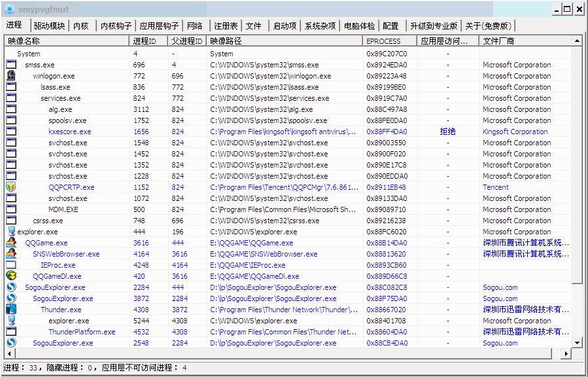Click the QQGame.exe penguin icon
This screenshot has height=377, width=588.
click(x=11, y=242)
